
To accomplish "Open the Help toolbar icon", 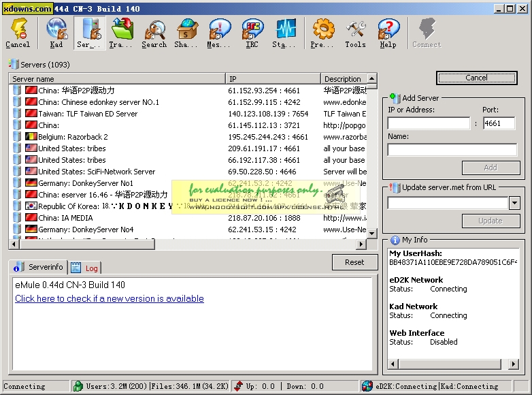I will (x=388, y=33).
